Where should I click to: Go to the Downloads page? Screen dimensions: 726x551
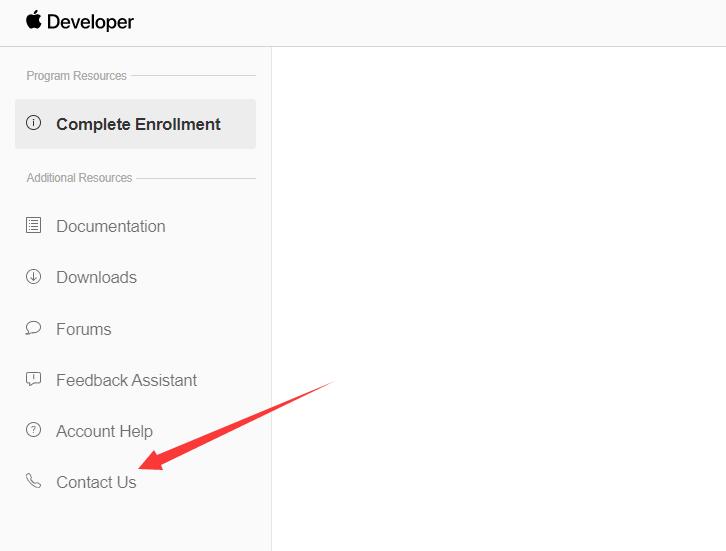tap(96, 277)
